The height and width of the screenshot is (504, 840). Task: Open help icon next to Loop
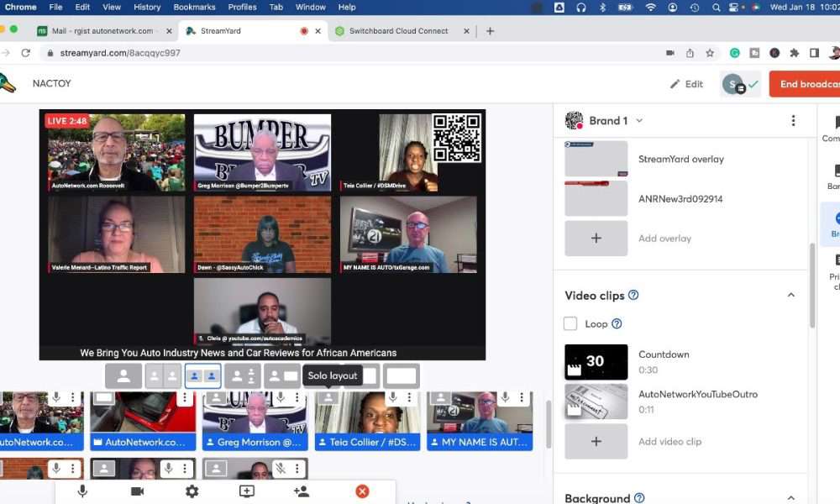617,323
